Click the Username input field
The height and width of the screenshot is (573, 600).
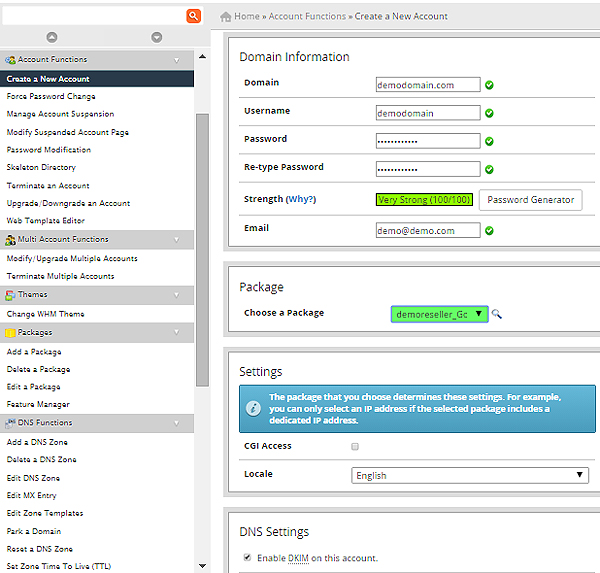click(428, 113)
